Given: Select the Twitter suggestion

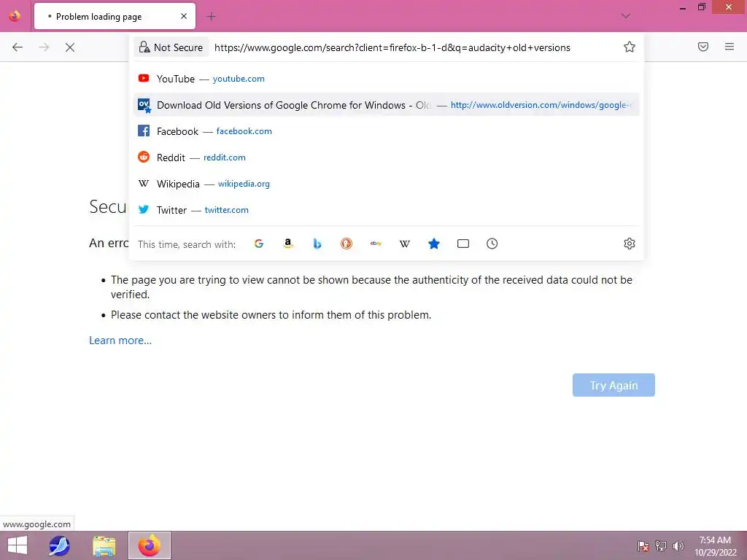Looking at the screenshot, I should click(387, 209).
